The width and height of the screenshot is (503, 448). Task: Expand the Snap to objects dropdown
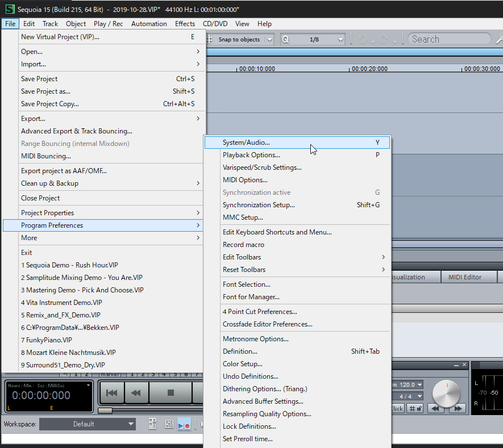coord(269,39)
